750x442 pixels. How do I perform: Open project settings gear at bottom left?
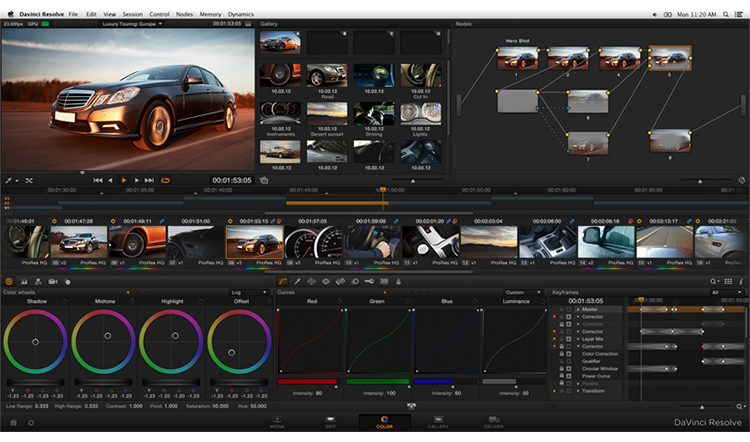[x=31, y=423]
